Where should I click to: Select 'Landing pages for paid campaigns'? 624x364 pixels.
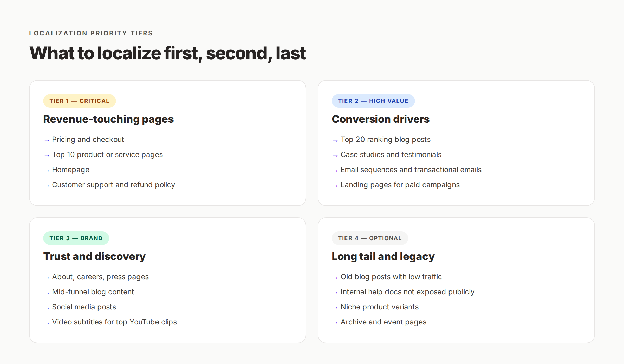(x=400, y=185)
